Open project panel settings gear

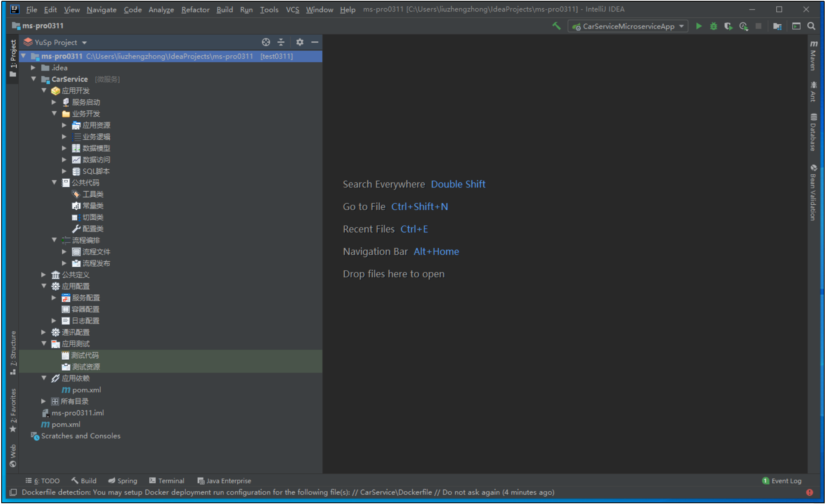(x=300, y=42)
